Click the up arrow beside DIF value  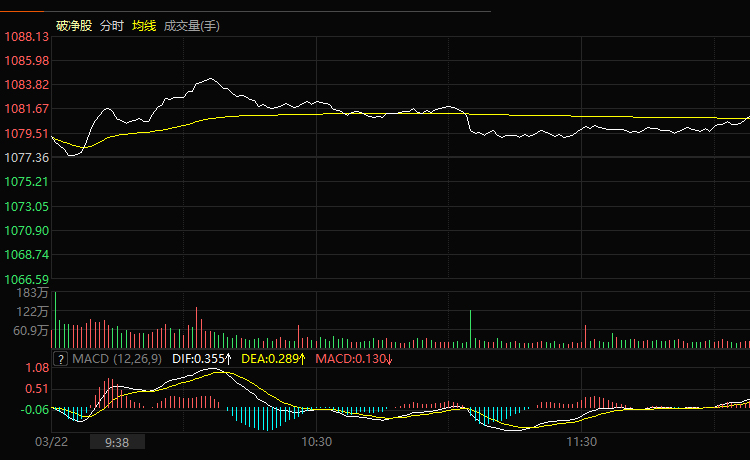point(228,358)
